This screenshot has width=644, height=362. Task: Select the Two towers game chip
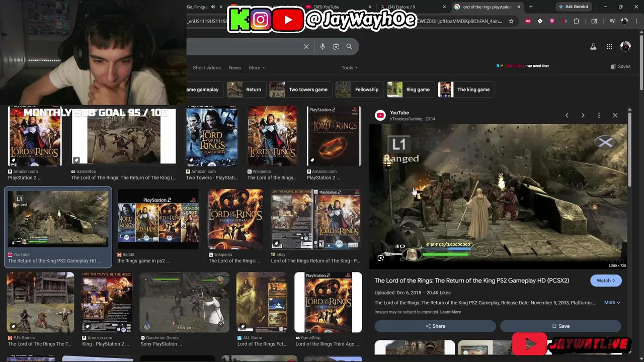click(x=301, y=89)
